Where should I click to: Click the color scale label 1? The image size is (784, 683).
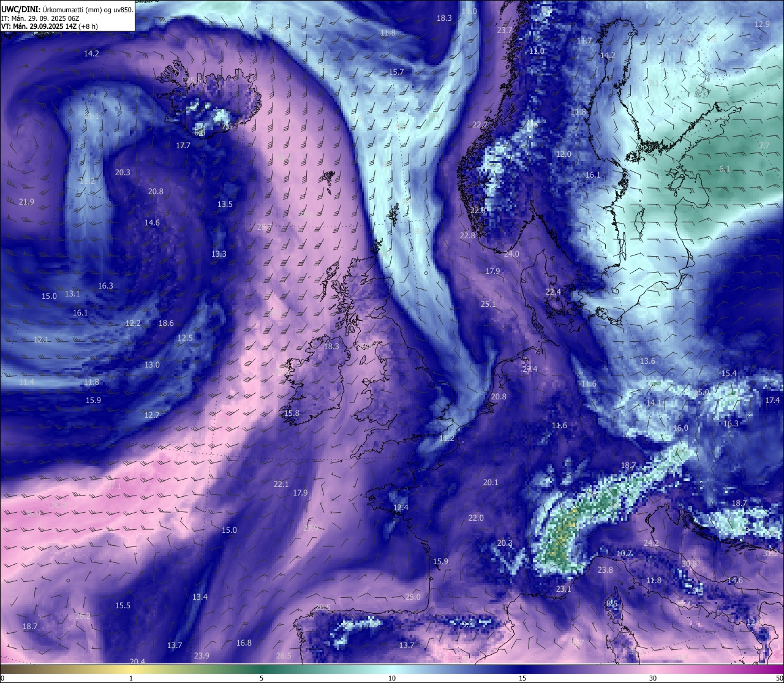131,679
